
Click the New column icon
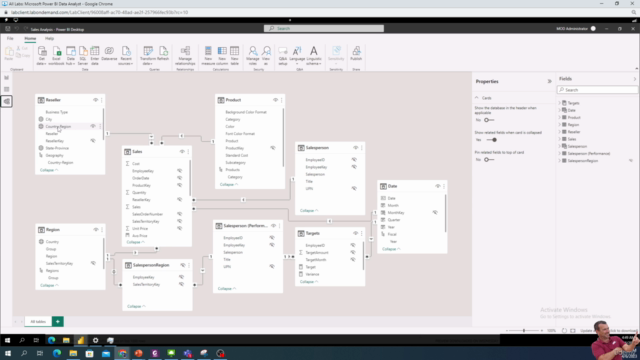coord(222,56)
